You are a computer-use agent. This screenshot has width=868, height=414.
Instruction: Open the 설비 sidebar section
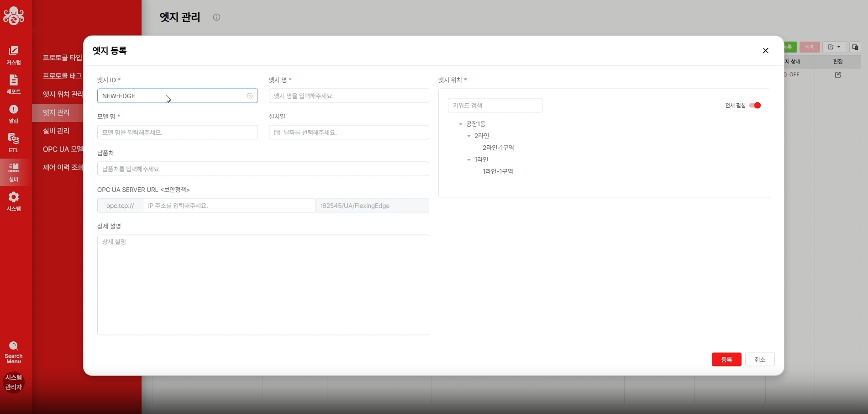point(14,172)
